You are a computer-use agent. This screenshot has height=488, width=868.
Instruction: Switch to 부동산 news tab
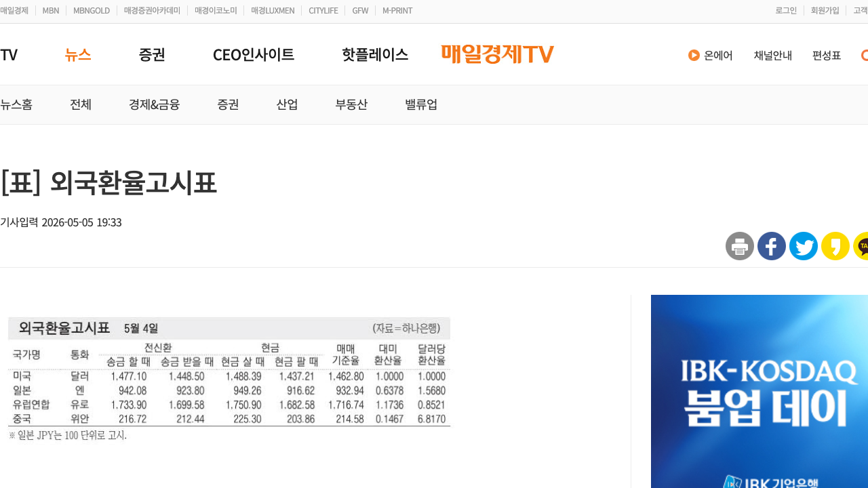[351, 104]
